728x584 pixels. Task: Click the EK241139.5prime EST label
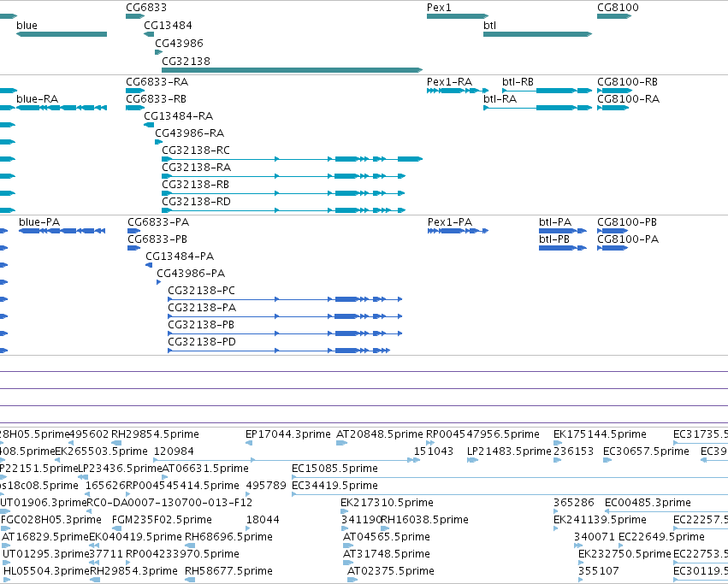600,520
